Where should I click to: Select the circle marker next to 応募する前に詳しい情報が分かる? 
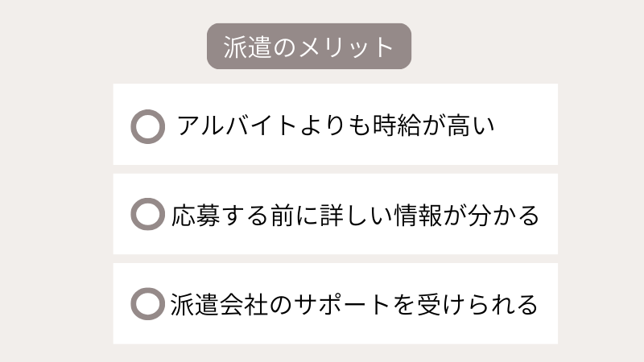(x=147, y=216)
